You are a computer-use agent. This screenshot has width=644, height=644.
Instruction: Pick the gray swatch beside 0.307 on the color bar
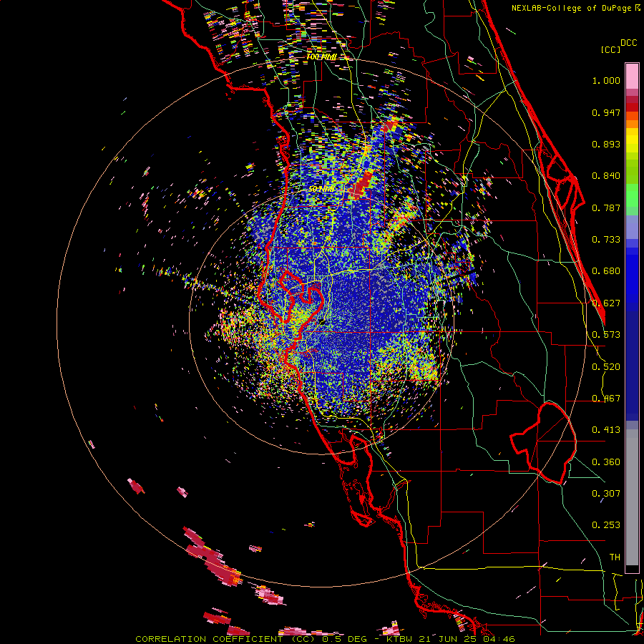pyautogui.click(x=632, y=497)
